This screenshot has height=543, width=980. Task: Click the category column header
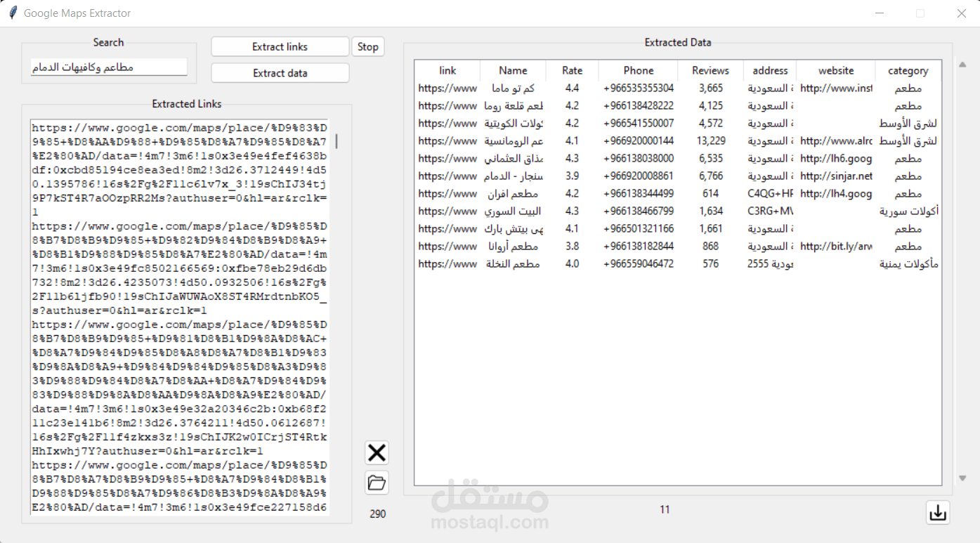click(908, 70)
